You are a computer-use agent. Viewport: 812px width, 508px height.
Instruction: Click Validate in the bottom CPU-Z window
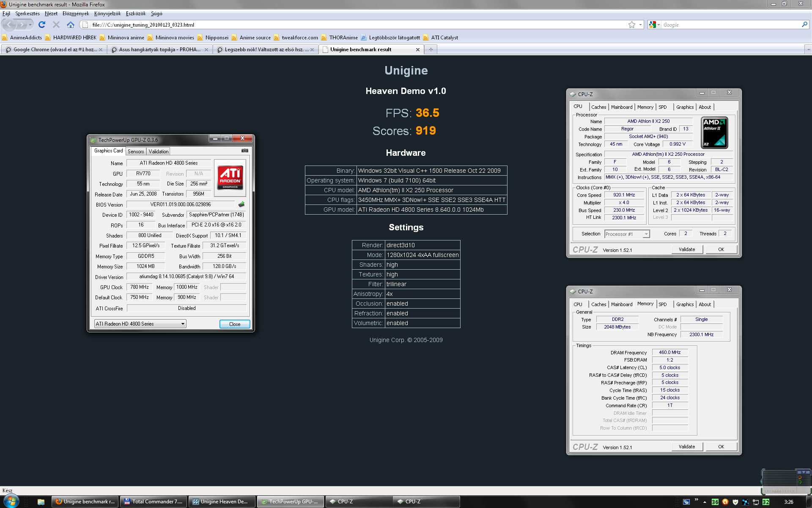tap(687, 447)
